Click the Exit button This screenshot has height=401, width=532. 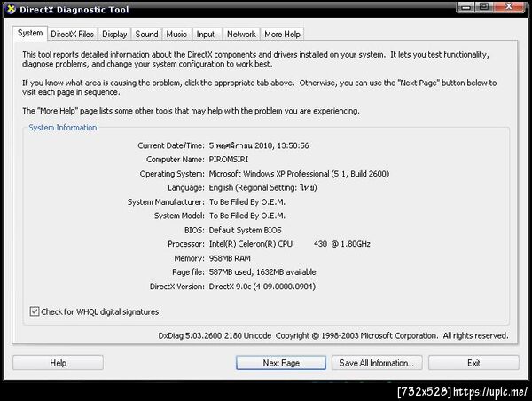[473, 363]
